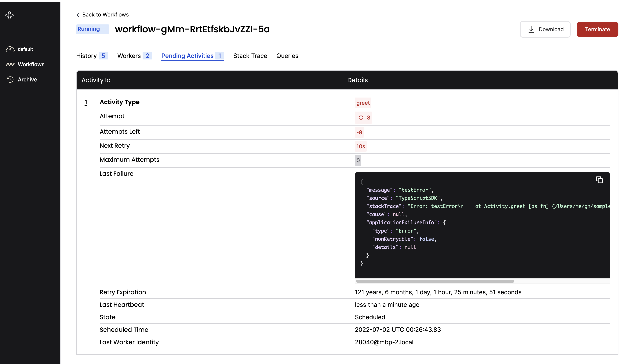The image size is (626, 364).
Task: Switch to the History tab
Action: click(x=86, y=56)
